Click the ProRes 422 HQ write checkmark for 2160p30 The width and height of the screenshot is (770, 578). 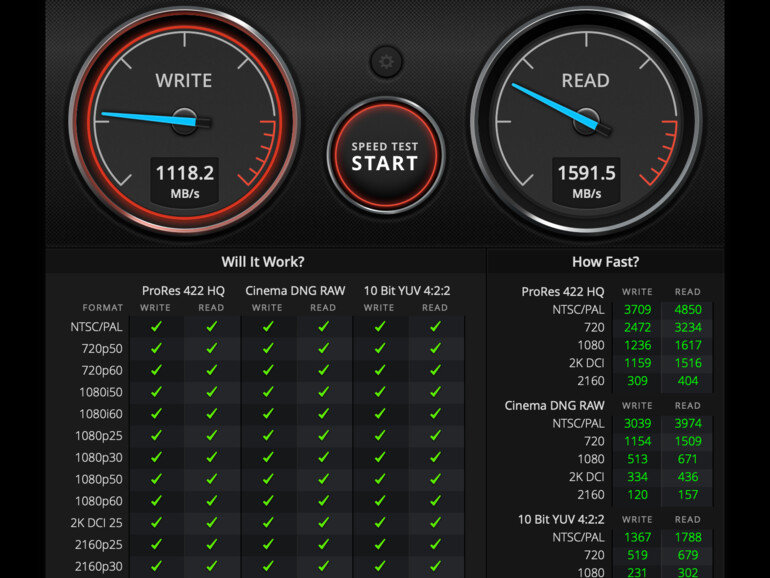click(156, 566)
